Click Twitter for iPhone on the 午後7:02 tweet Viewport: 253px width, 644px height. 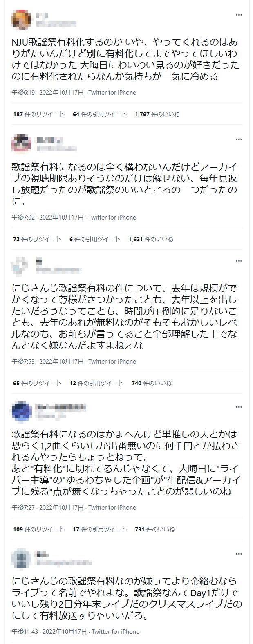coord(112,218)
